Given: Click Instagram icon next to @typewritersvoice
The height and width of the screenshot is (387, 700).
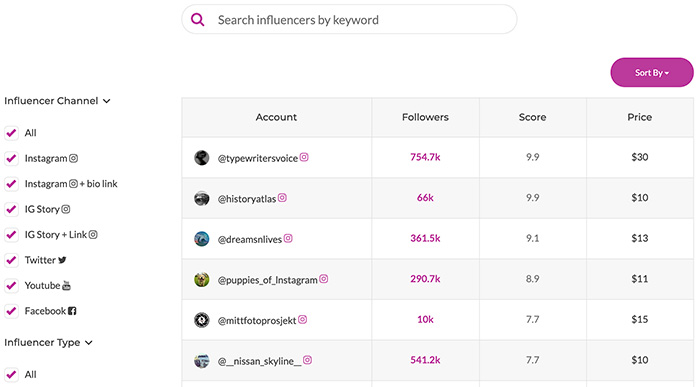Looking at the screenshot, I should (x=304, y=157).
